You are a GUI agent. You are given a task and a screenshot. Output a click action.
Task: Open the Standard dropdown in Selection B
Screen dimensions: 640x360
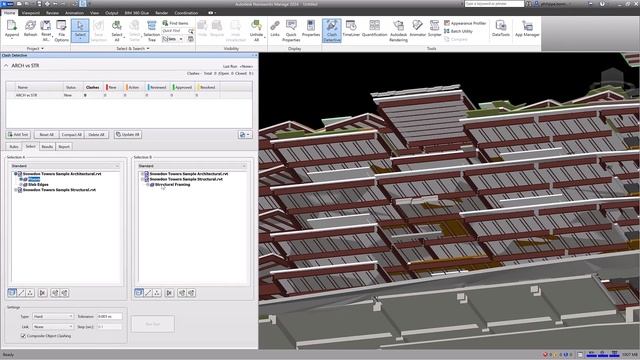coord(192,166)
